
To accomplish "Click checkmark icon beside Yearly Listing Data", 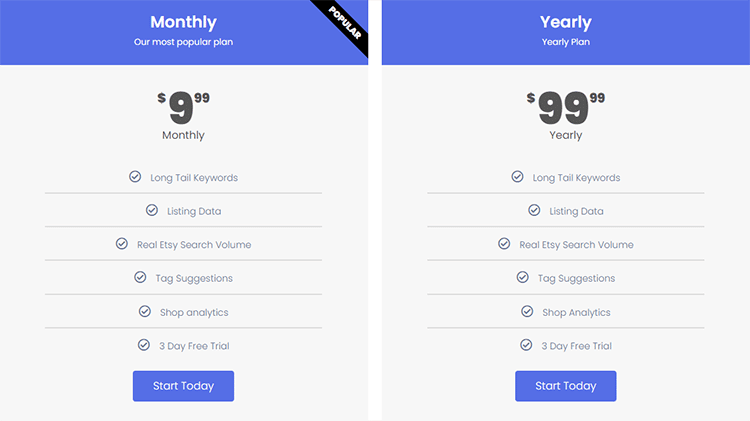I will 534,211.
